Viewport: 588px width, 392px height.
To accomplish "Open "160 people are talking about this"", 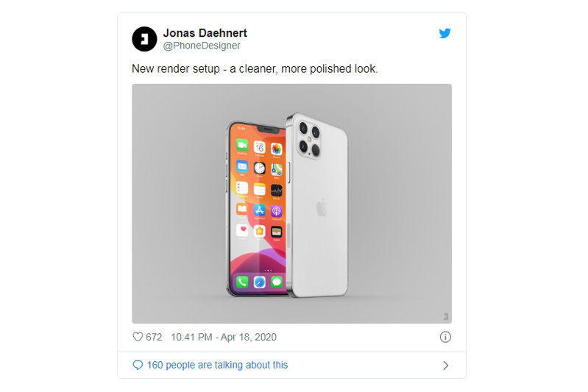I will click(x=217, y=365).
